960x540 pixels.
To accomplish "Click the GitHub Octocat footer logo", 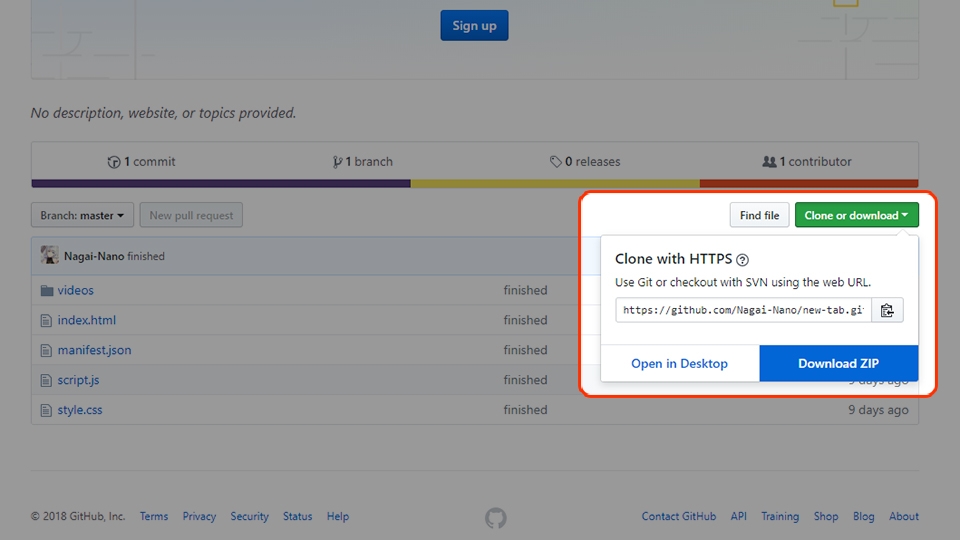I will 496,518.
